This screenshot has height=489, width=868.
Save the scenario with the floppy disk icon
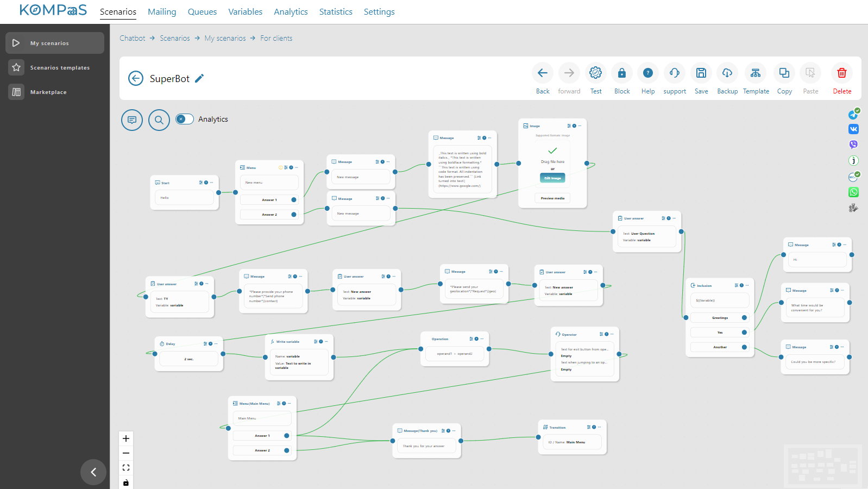click(x=701, y=73)
